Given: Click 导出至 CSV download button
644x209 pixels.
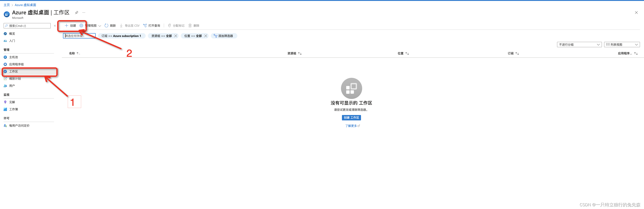Looking at the screenshot, I should [x=130, y=26].
